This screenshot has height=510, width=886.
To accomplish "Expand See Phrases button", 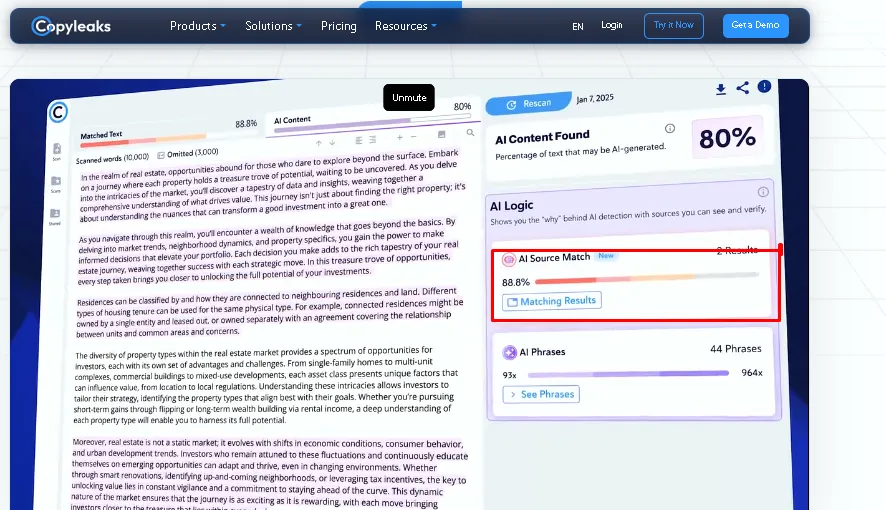I will 541,394.
